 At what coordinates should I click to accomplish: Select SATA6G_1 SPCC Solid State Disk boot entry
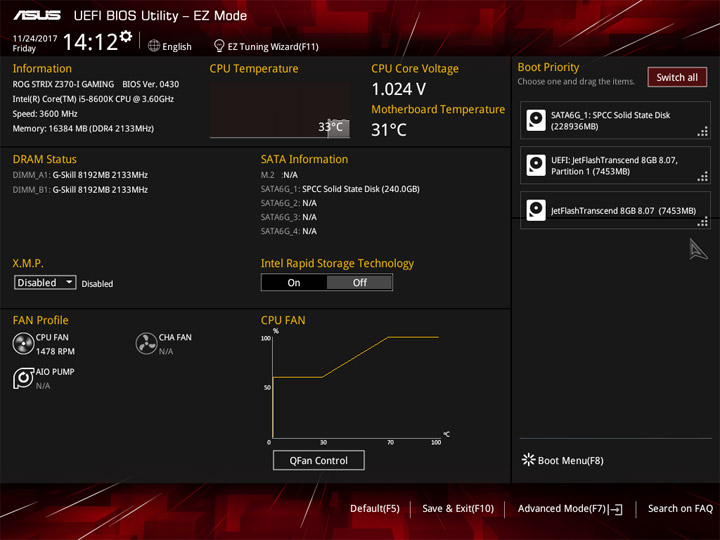coord(615,120)
